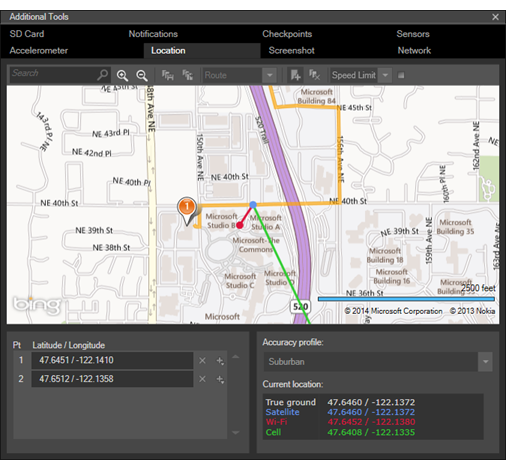Click the Wi-Fi coordinates 47.6452 / -122.1380
This screenshot has height=470, width=506.
pos(371,422)
